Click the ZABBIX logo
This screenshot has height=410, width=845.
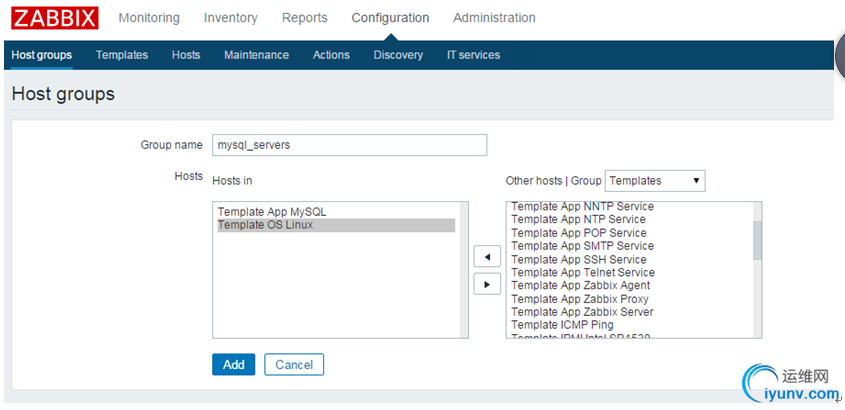(55, 18)
